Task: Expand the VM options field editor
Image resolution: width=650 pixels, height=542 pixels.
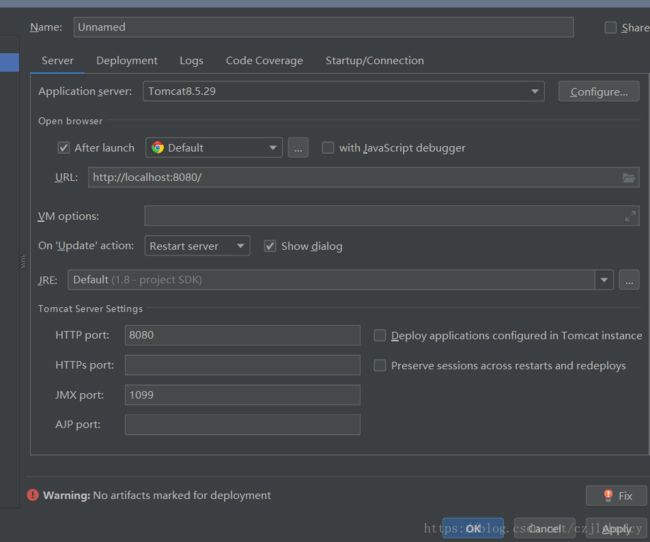Action: (x=630, y=216)
